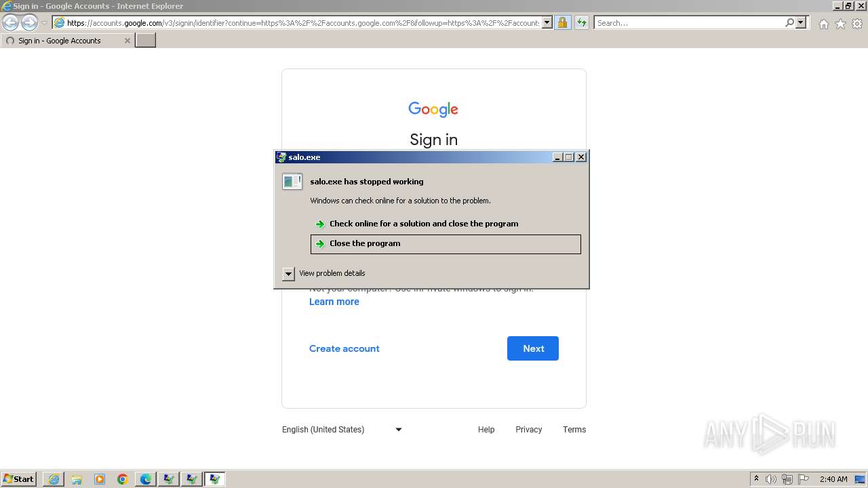Click the salo.exe title bar icon

(281, 157)
